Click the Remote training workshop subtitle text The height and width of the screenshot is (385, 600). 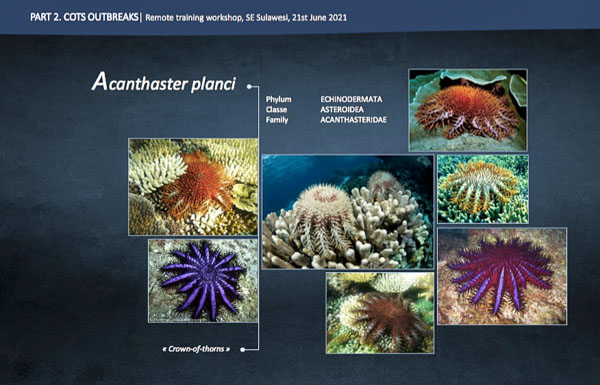pos(246,18)
